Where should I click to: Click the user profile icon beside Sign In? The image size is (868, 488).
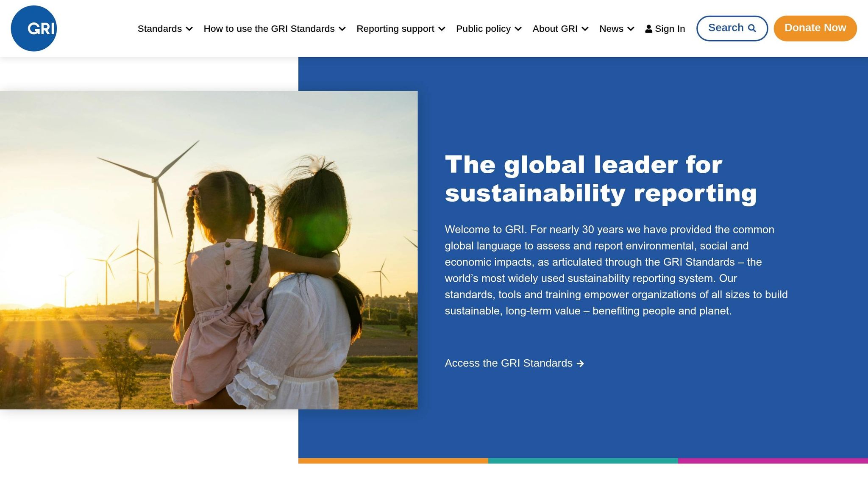[x=648, y=29]
